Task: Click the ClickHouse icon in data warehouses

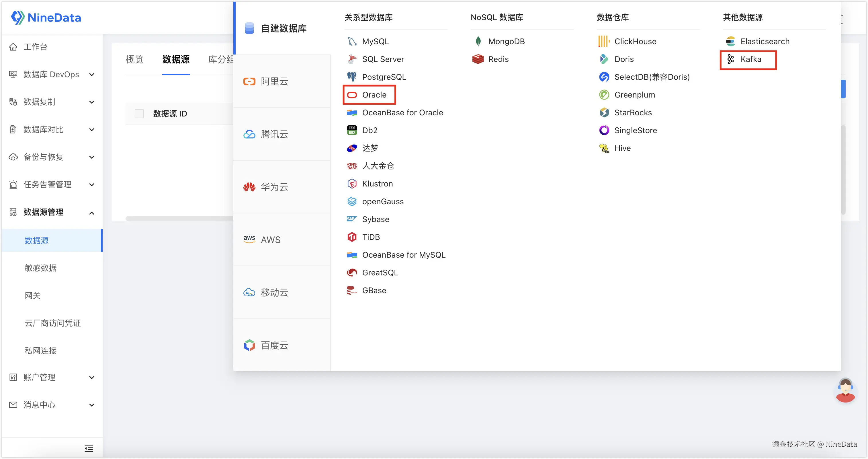Action: (x=604, y=42)
